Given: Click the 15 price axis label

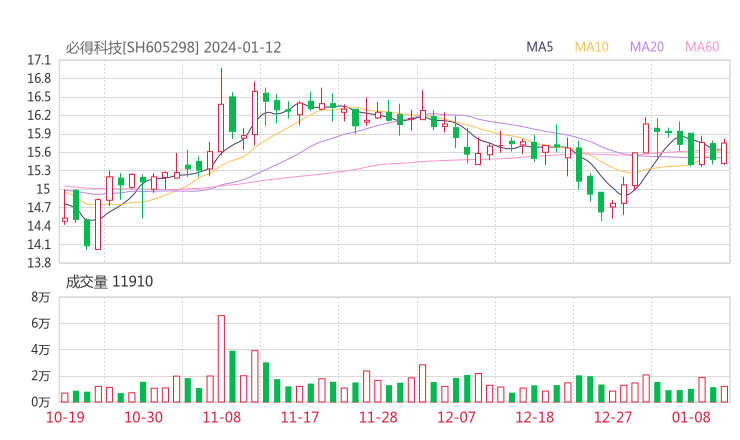Looking at the screenshot, I should click(x=43, y=189).
